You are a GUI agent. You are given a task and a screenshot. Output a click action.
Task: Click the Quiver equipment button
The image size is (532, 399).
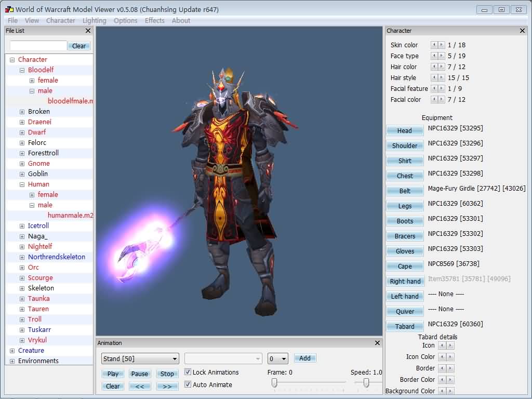[x=404, y=312]
